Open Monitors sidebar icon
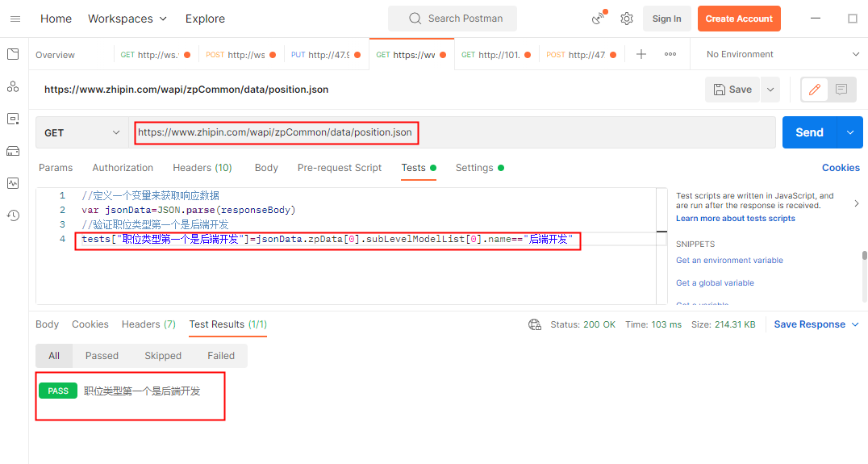Screen dimensions: 868x464 [13, 182]
